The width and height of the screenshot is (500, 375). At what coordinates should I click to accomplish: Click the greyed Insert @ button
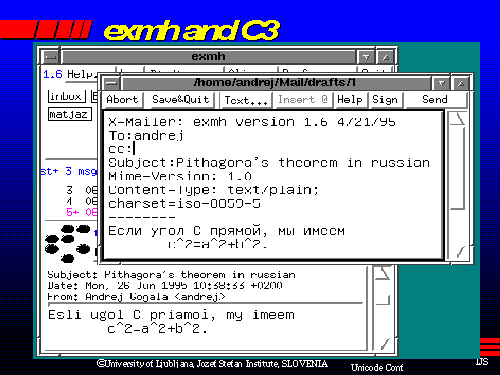coord(303,100)
